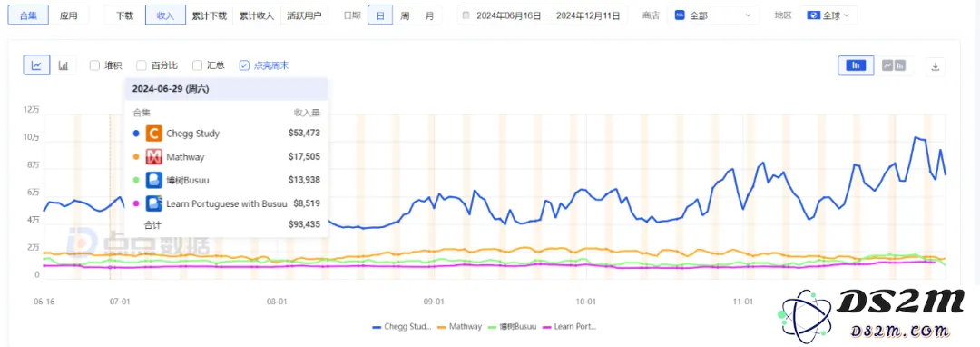Enable the 堆积 checkbox
This screenshot has width=980, height=347.
point(94,65)
